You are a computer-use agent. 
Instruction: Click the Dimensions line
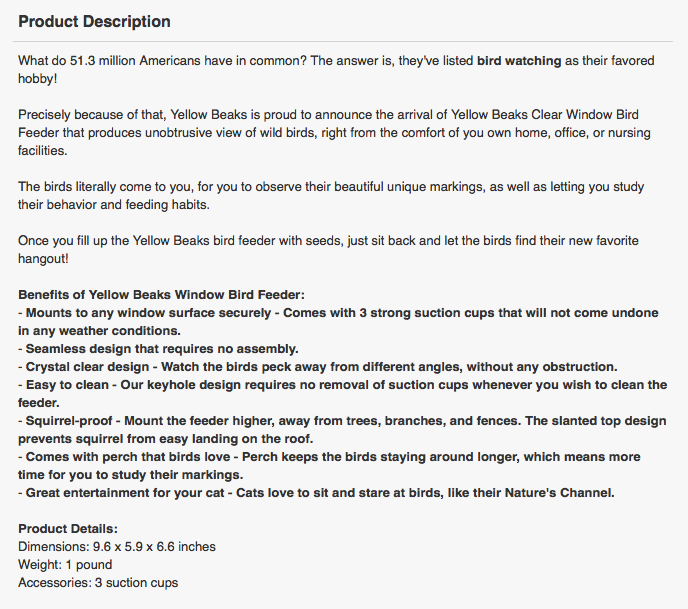pos(117,546)
